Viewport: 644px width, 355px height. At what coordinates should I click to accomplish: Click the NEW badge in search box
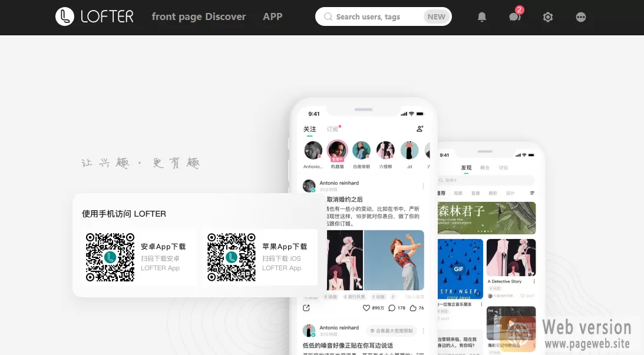point(436,17)
